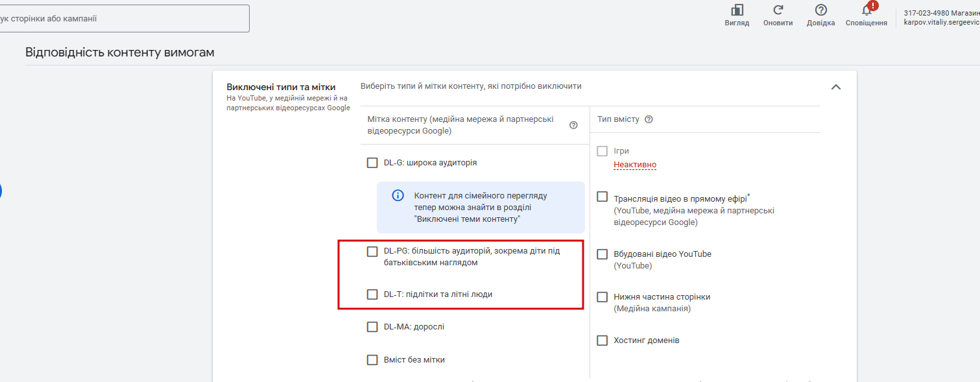Check Вміст без мітки option
The image size is (980, 382).
372,360
